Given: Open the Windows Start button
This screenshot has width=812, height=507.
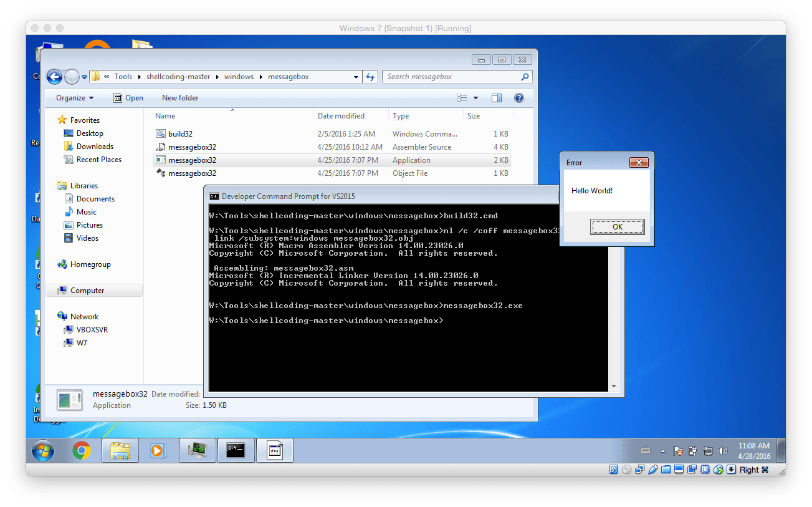Looking at the screenshot, I should [x=43, y=450].
